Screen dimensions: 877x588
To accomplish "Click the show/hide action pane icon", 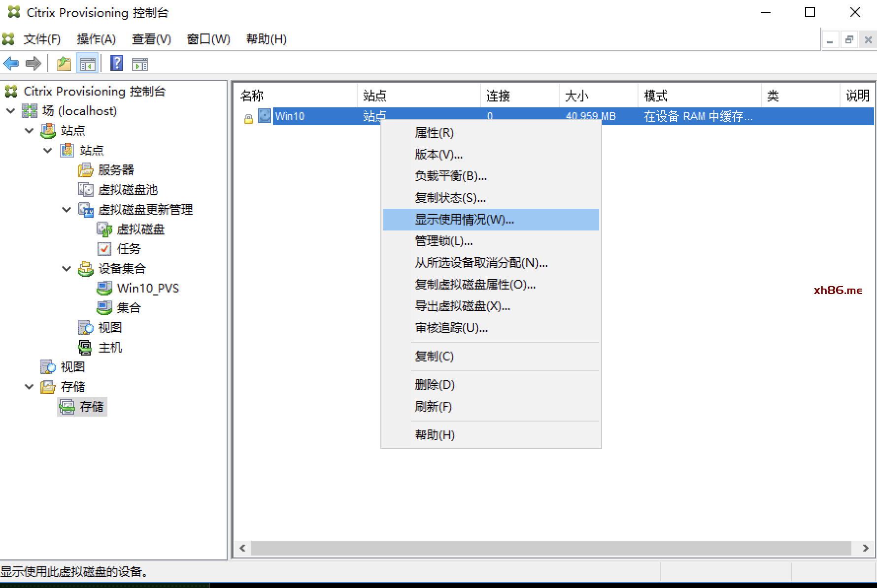I will click(139, 64).
